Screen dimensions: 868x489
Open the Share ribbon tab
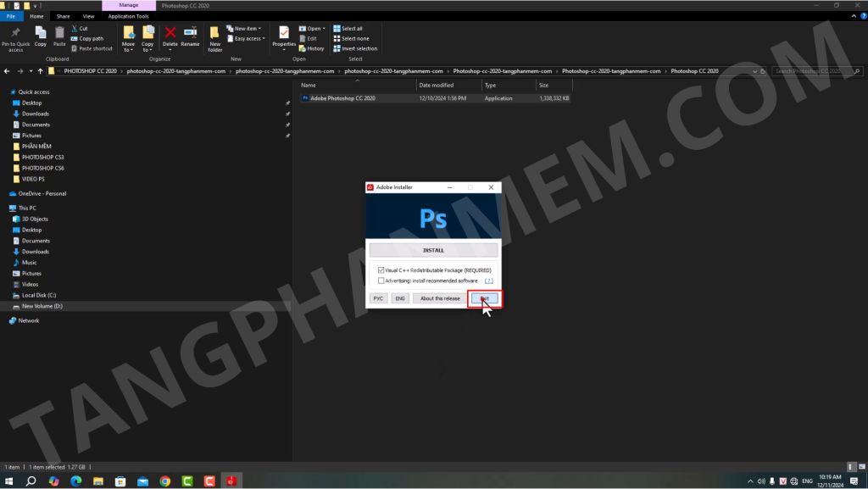[63, 16]
